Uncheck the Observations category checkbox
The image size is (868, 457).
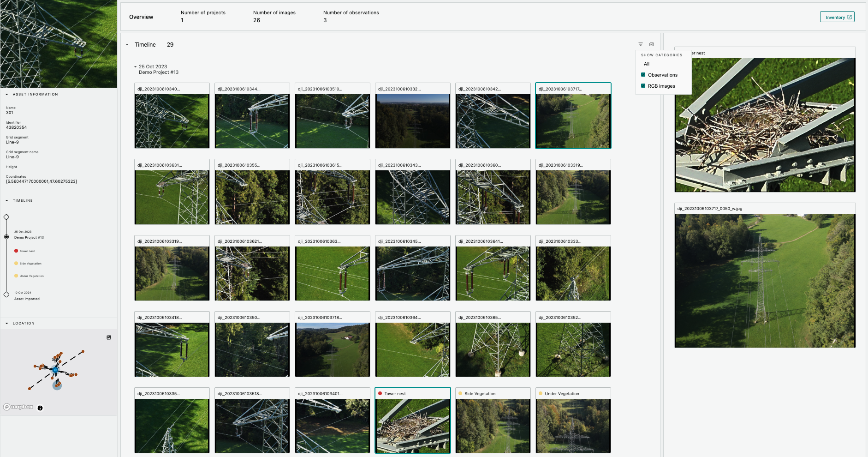(643, 75)
